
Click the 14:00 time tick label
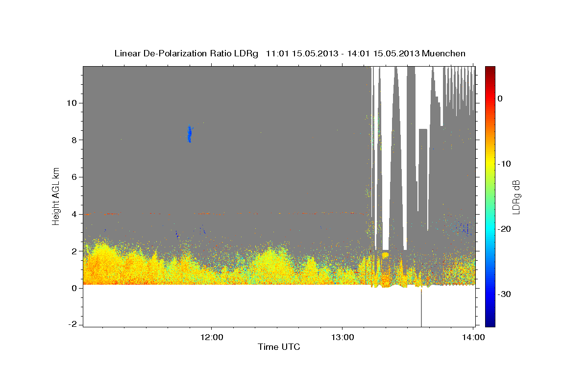(x=472, y=337)
